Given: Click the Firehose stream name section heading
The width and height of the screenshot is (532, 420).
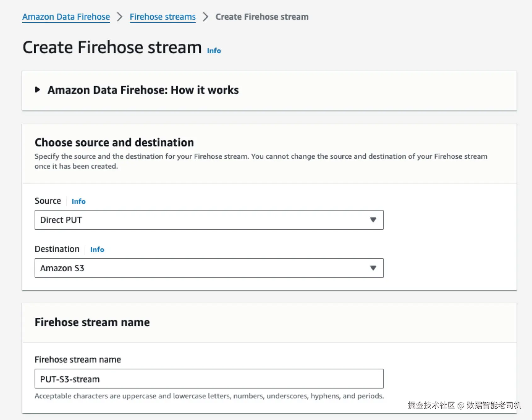Looking at the screenshot, I should point(92,322).
